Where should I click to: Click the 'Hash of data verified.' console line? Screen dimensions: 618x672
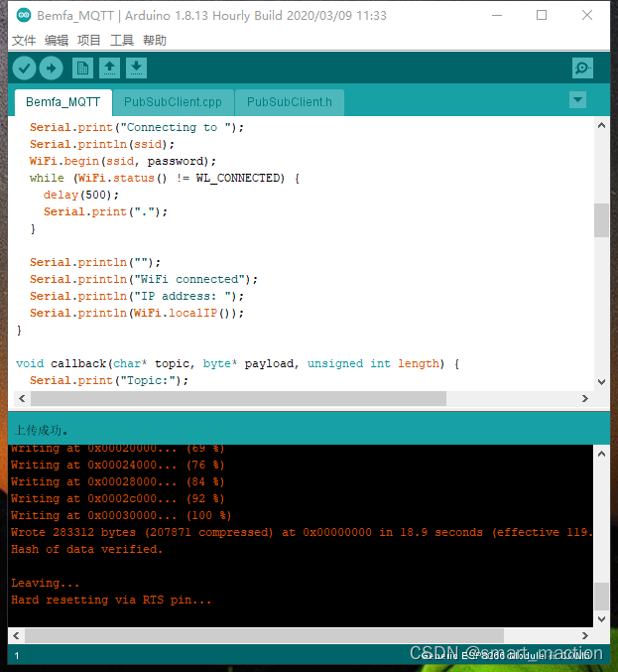coord(87,549)
